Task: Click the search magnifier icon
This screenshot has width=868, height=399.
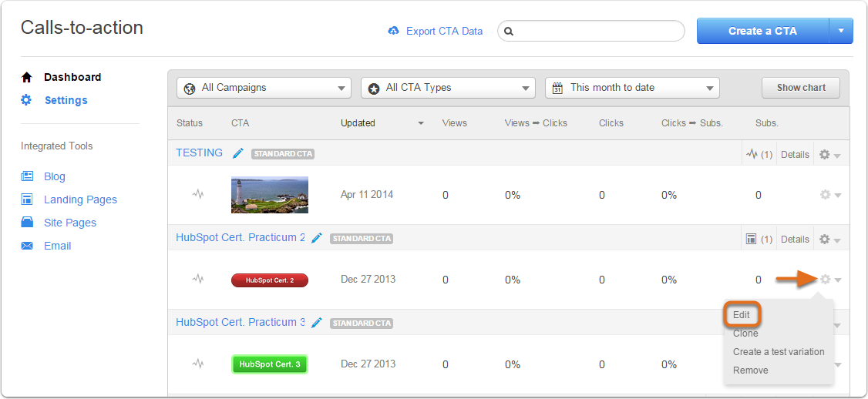Action: (x=510, y=32)
